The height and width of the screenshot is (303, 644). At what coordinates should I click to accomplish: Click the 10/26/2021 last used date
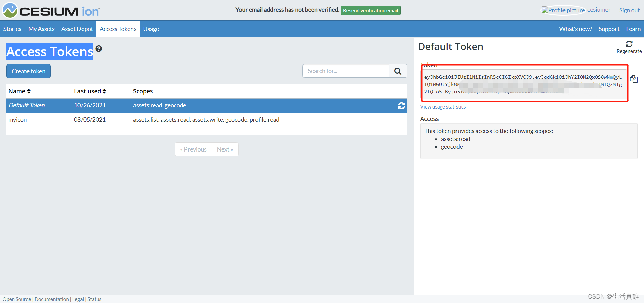pos(90,105)
